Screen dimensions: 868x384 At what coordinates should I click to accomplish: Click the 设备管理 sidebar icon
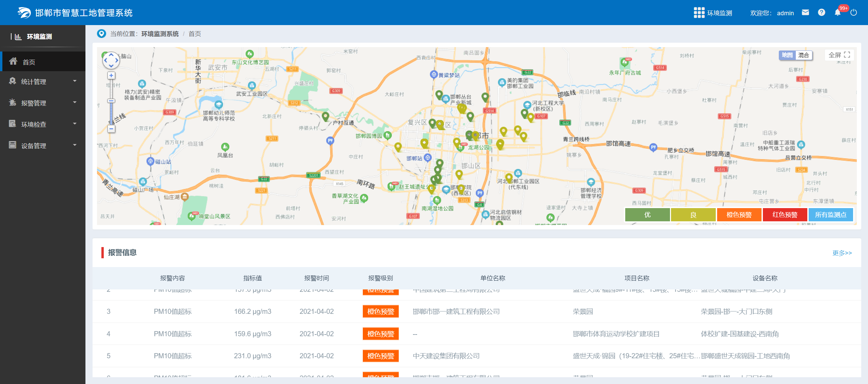click(13, 145)
